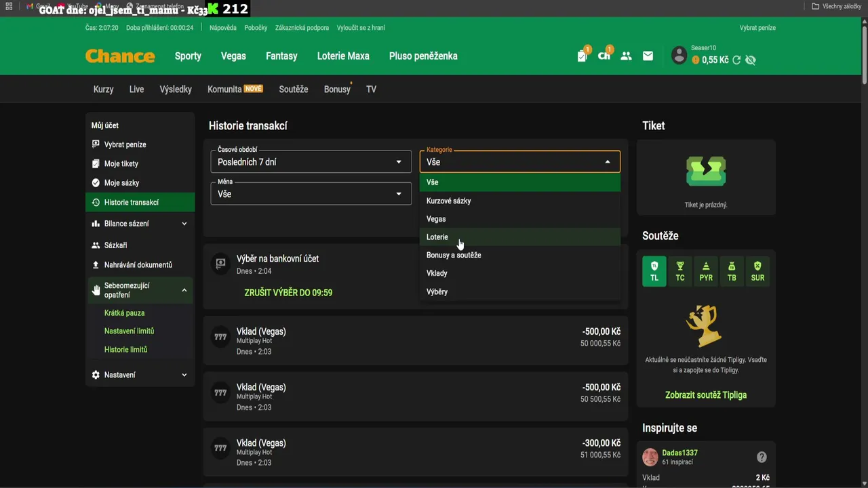868x488 pixels.
Task: Open Historie limitů sidebar link
Action: point(125,350)
